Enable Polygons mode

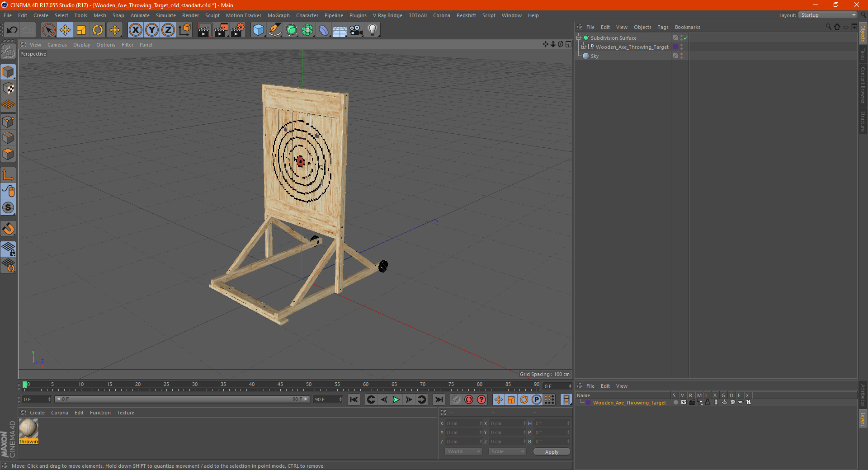pos(8,154)
